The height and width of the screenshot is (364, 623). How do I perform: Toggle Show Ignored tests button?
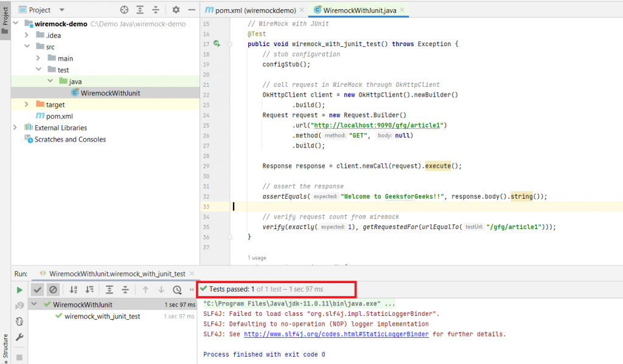(x=53, y=290)
